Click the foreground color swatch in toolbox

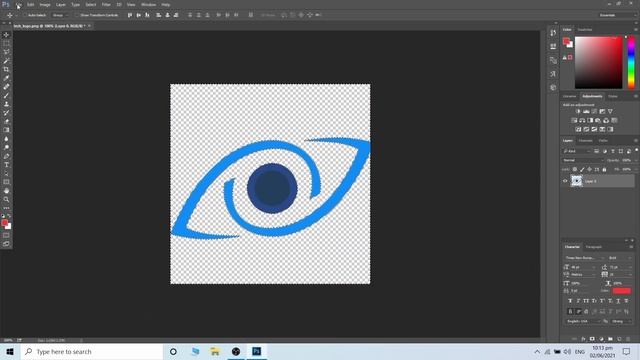pos(4,223)
